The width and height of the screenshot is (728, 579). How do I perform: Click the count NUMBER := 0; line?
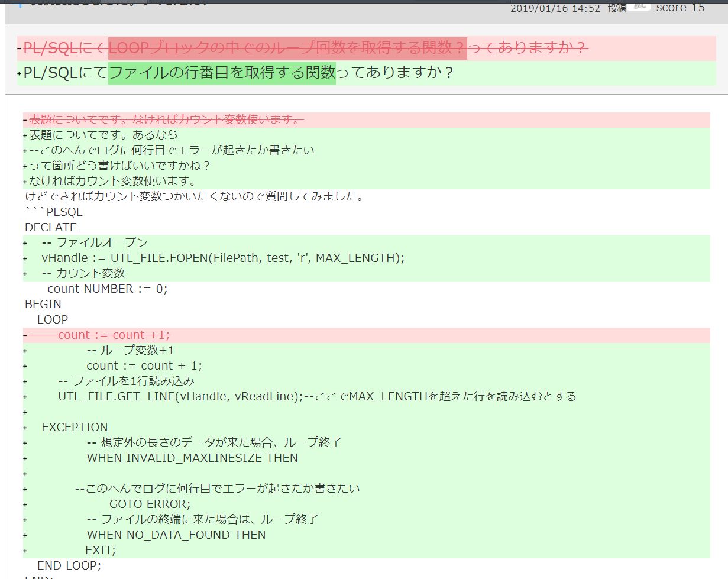(107, 289)
